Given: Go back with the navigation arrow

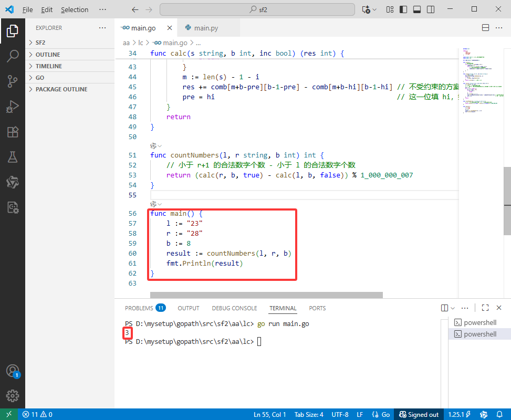Looking at the screenshot, I should [x=135, y=9].
